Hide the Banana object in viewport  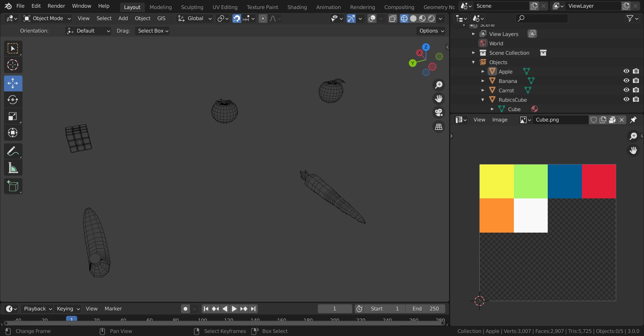coord(626,81)
